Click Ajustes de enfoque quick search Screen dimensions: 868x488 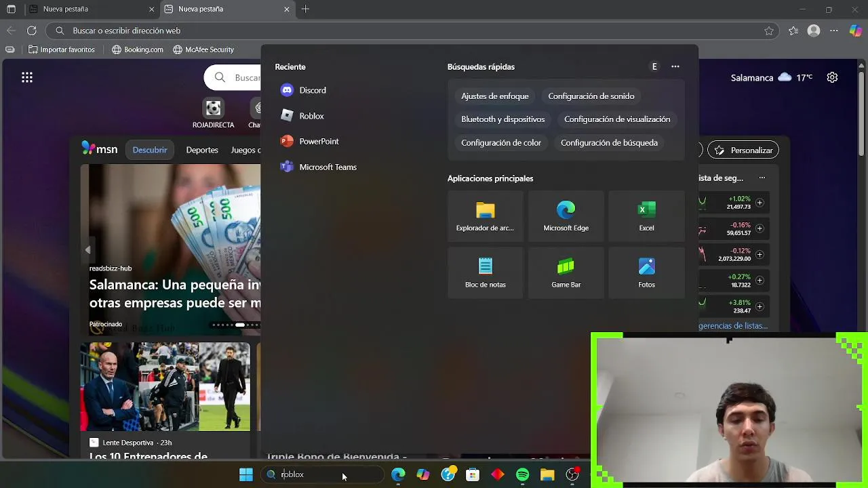tap(495, 96)
